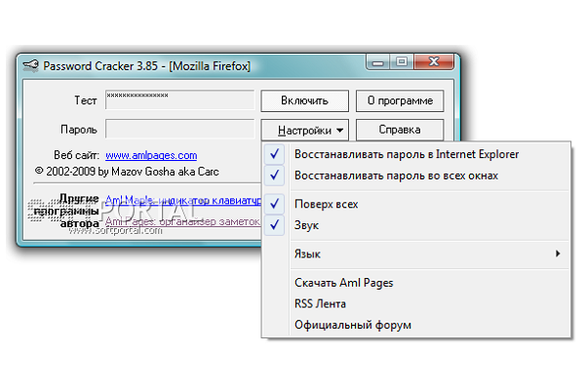
Task: Open the Aml Maple keyboard indicator link
Action: [183, 200]
